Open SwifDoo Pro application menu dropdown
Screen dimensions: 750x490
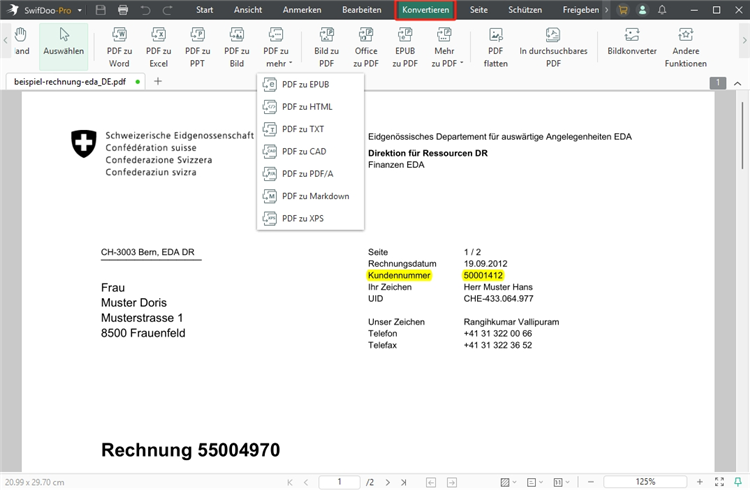pos(80,10)
